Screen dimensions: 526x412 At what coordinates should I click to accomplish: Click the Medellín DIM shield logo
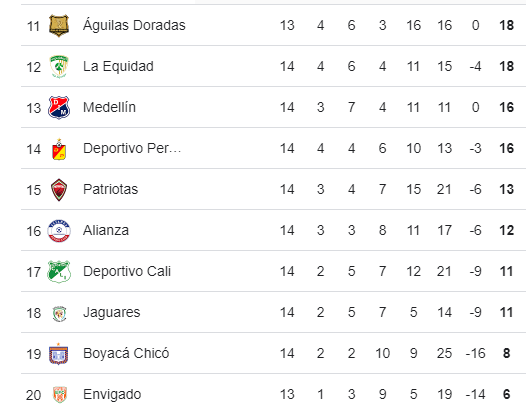pyautogui.click(x=59, y=107)
